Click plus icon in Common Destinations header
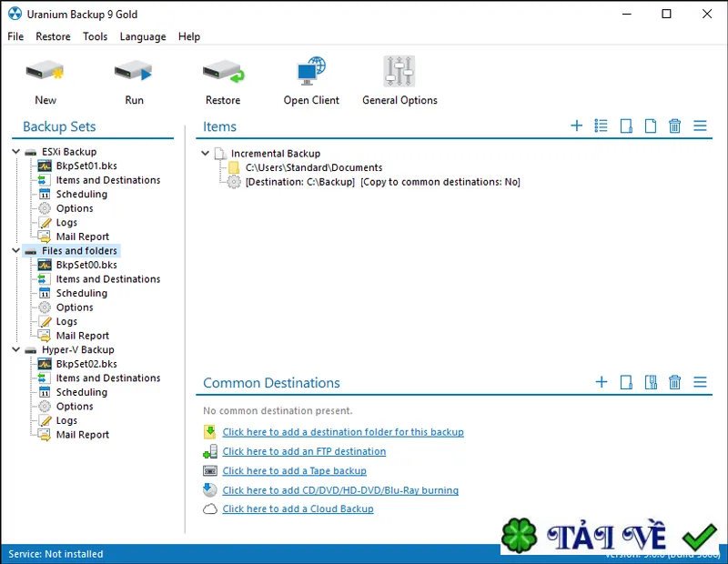The image size is (728, 564). pos(602,382)
